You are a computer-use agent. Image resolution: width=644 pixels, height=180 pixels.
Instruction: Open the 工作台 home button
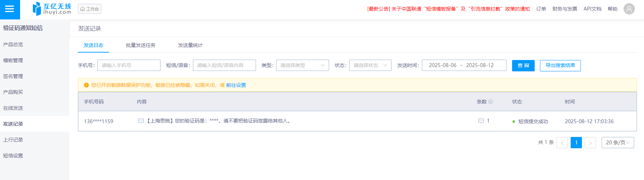point(90,9)
